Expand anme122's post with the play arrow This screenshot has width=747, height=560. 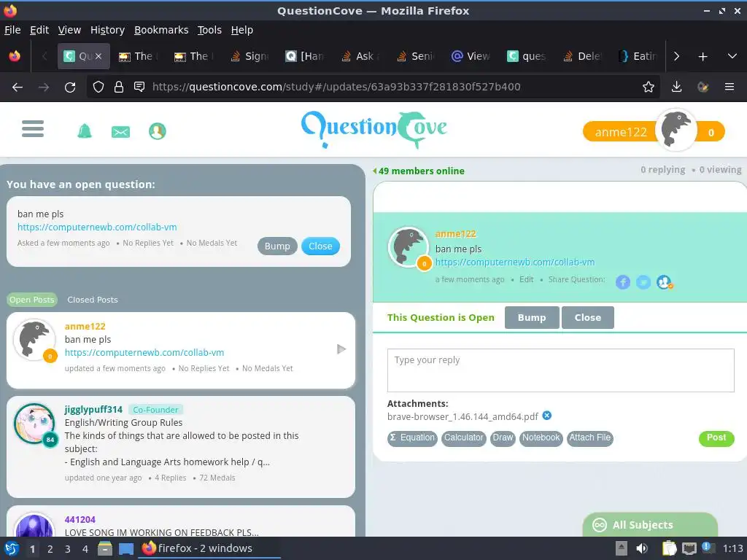[x=341, y=349]
